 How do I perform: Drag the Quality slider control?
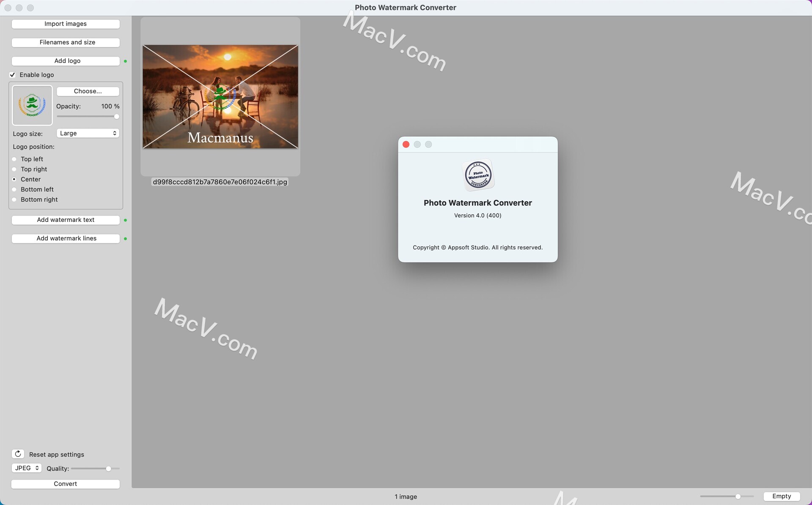pos(109,468)
